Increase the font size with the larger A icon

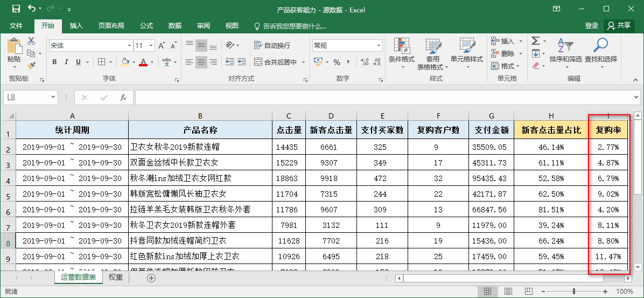coord(162,46)
